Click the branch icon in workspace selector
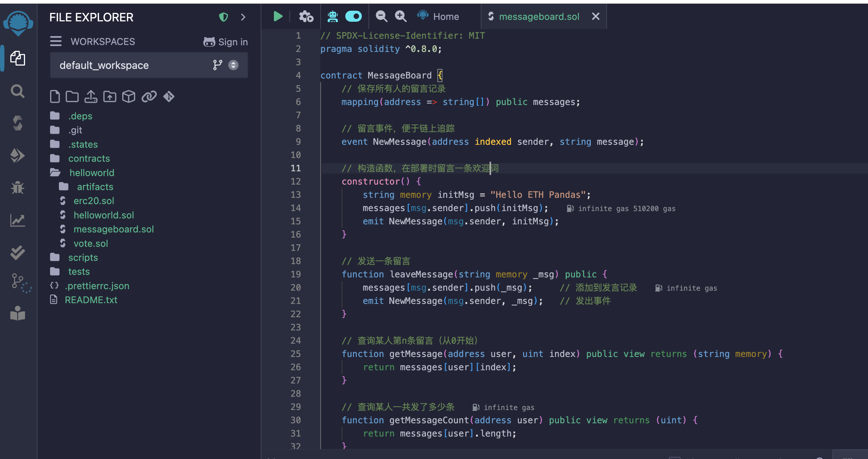This screenshot has width=868, height=459. [218, 65]
